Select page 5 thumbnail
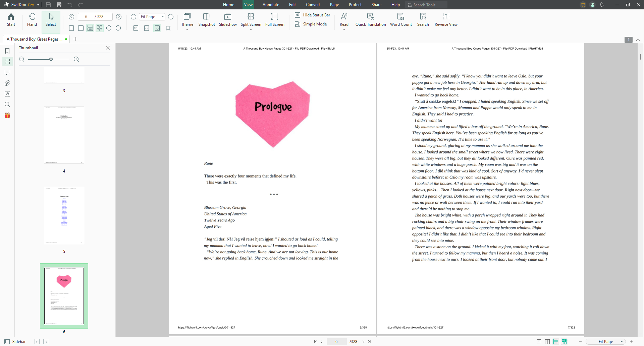This screenshot has width=644, height=346. (x=64, y=215)
